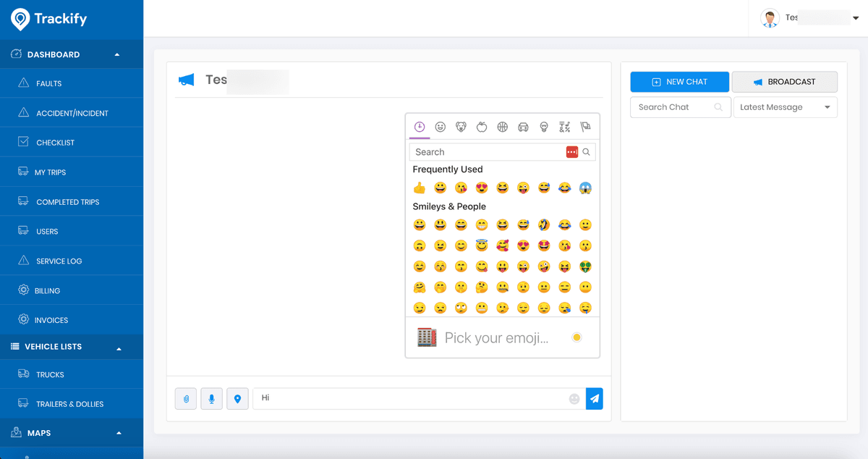The height and width of the screenshot is (459, 868).
Task: Switch to Flags emoji category tab
Action: click(585, 127)
